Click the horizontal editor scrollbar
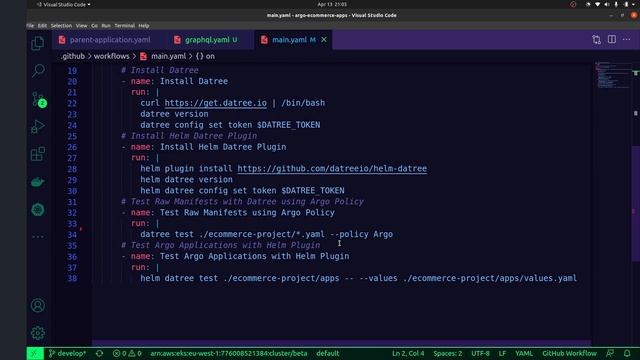 pos(341,343)
